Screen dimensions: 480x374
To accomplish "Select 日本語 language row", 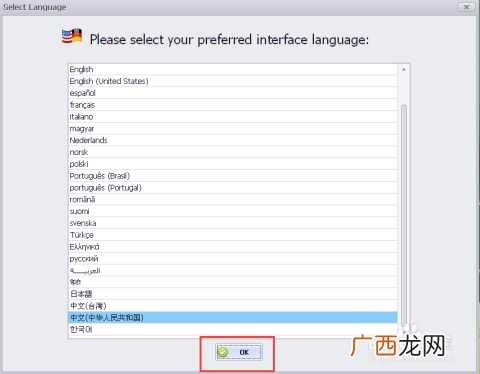I will (x=233, y=294).
